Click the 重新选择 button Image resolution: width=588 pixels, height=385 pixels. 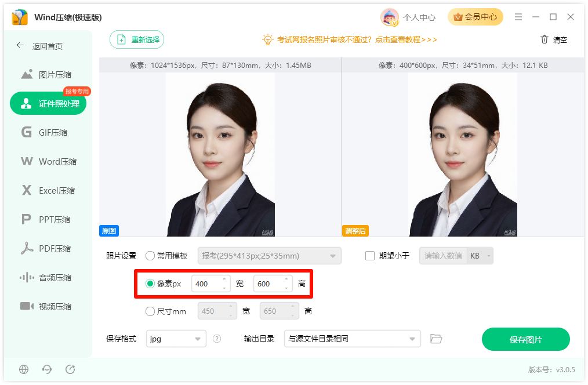tap(137, 39)
